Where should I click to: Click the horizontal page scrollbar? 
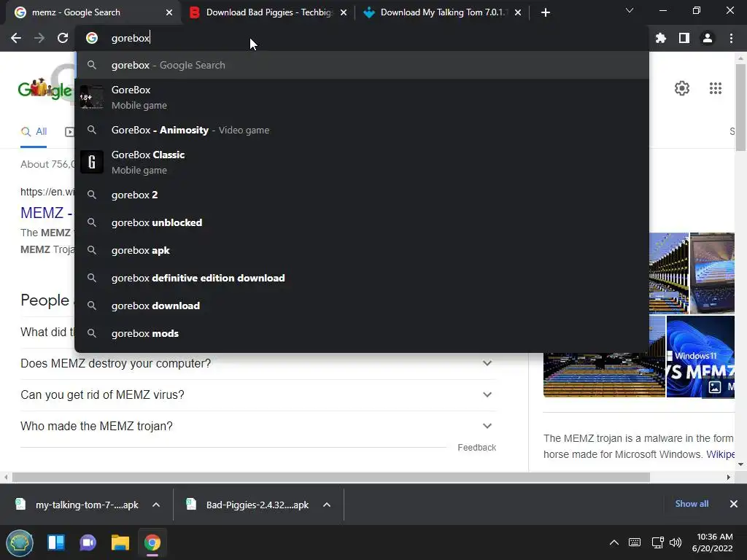click(x=331, y=477)
